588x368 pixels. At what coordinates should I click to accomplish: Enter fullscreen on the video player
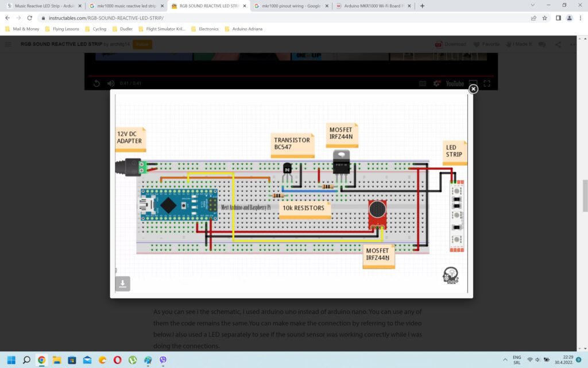[487, 83]
